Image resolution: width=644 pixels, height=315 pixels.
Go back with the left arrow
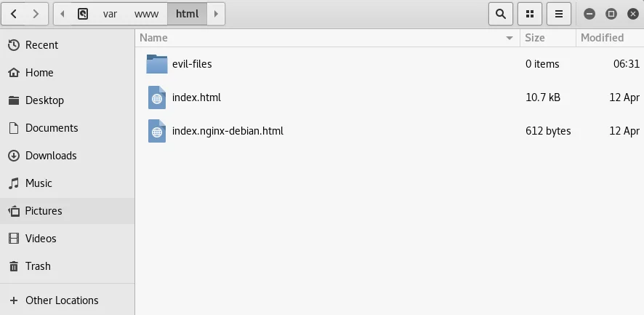14,14
